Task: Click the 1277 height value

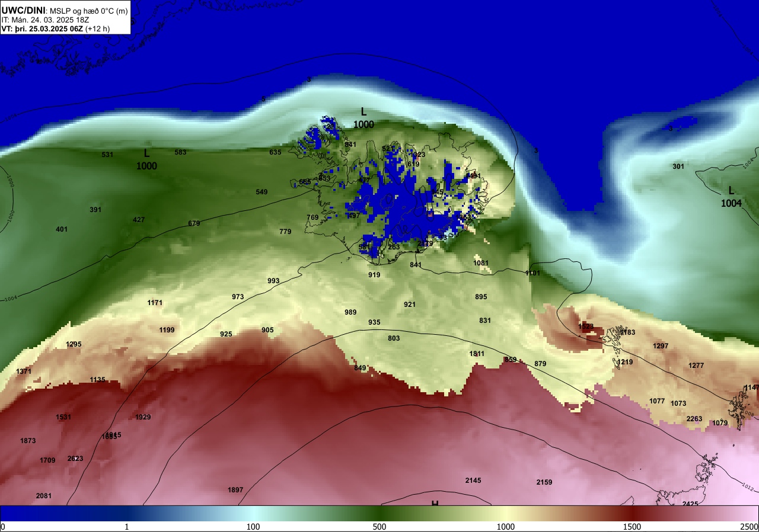Action: [696, 366]
